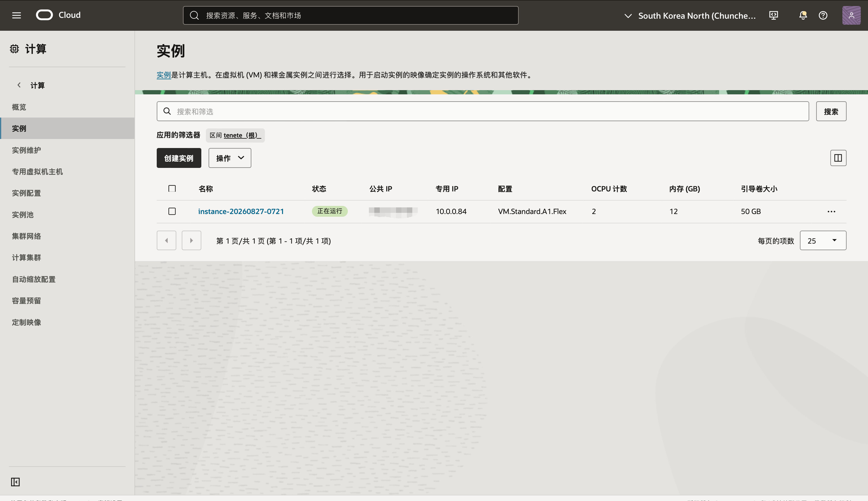Click the pagination summary text 第 1 页/共 1 页
The width and height of the screenshot is (868, 501).
(241, 241)
